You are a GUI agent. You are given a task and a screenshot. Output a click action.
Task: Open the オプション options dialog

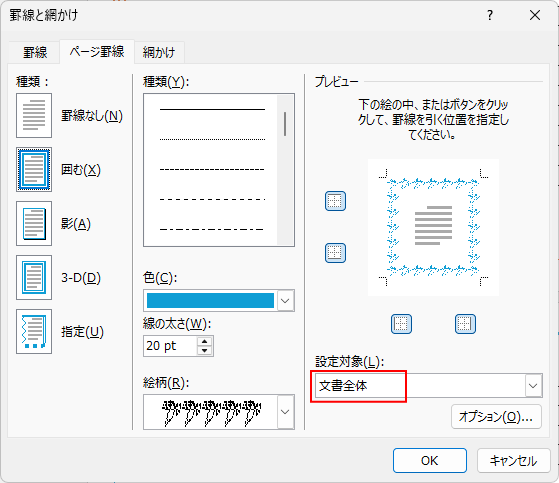point(496,416)
